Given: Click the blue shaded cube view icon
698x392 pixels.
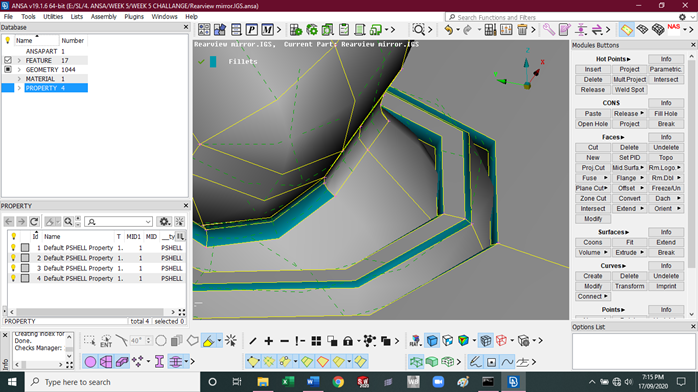Looking at the screenshot, I should pos(432,341).
